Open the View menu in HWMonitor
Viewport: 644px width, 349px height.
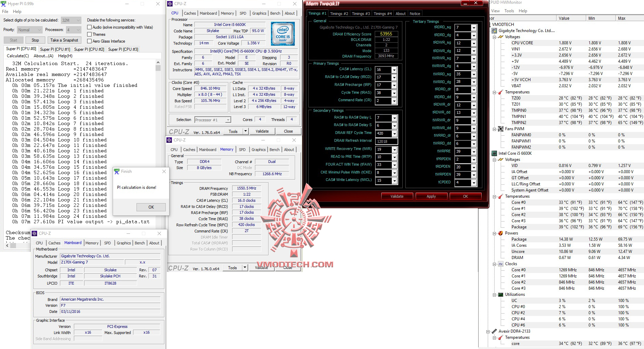click(x=495, y=11)
